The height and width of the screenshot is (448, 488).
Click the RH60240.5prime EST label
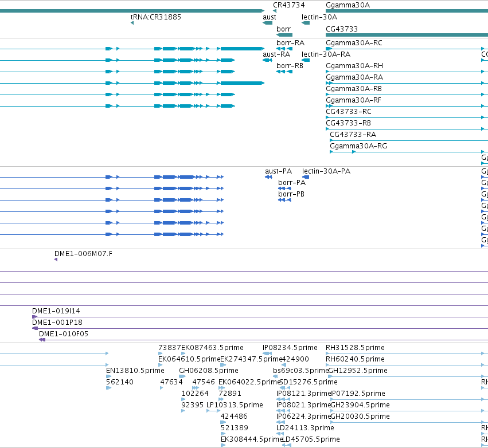pos(355,359)
